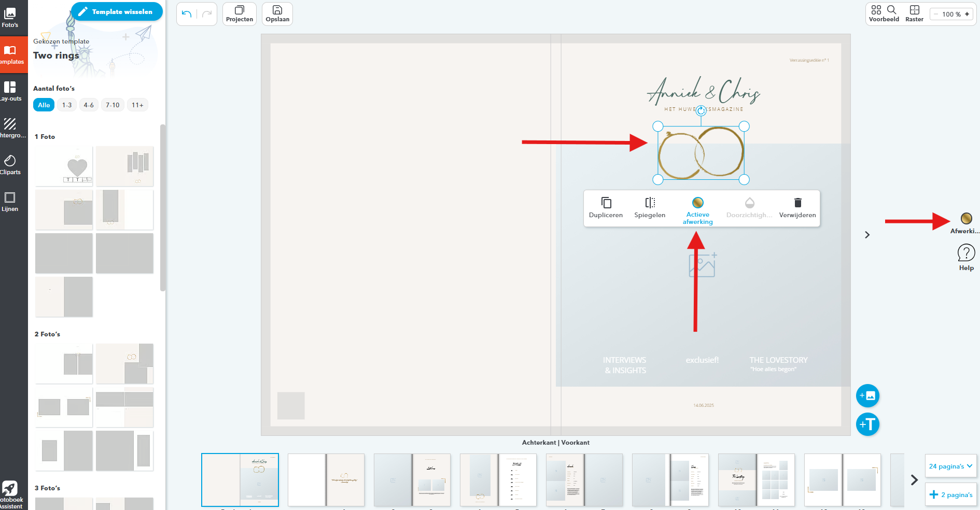Filter templates by 1-3 photos
Screen dimensions: 980x510
pos(67,105)
